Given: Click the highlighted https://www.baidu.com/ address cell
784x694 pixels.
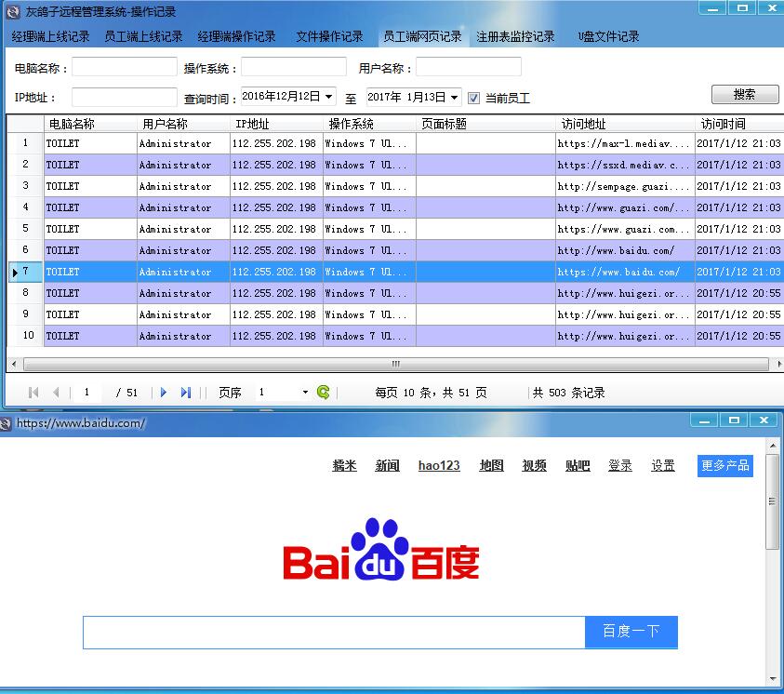Looking at the screenshot, I should point(625,272).
